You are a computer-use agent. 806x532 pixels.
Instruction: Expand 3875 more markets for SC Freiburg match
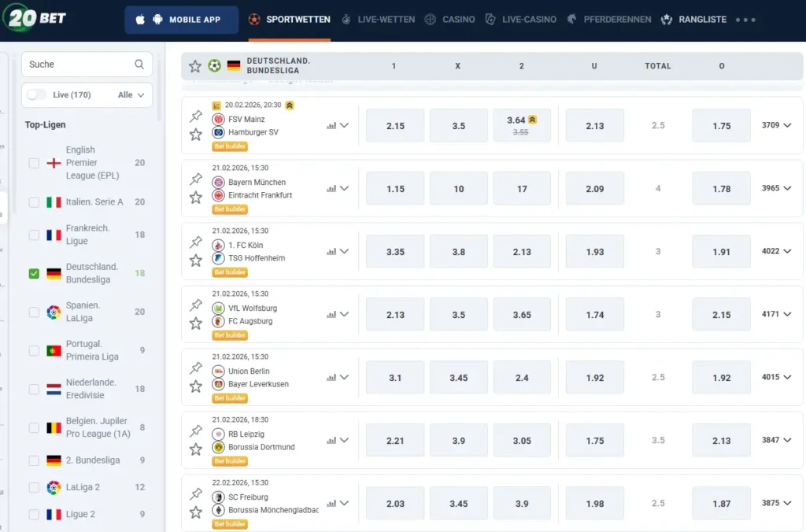[776, 503]
